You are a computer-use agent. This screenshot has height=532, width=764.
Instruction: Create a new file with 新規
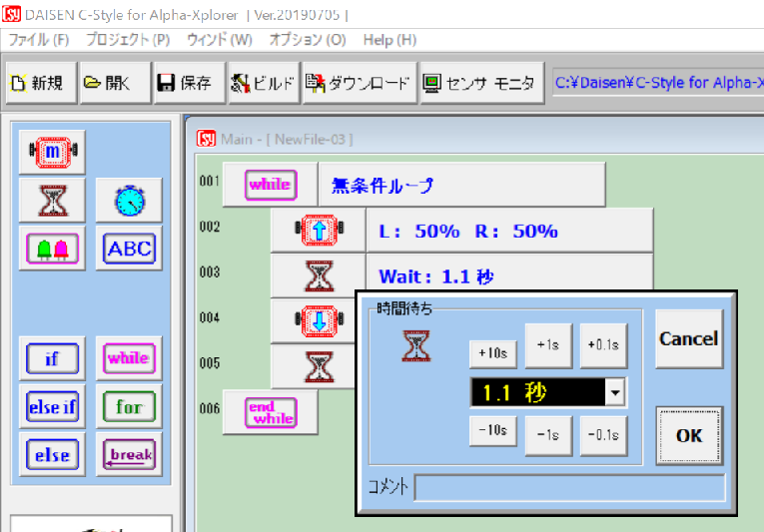coord(41,83)
